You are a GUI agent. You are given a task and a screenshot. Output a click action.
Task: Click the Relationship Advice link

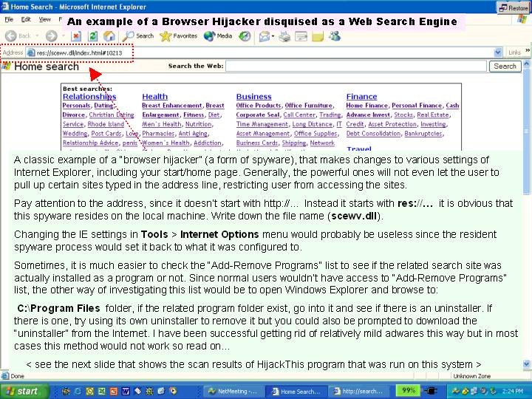91,143
